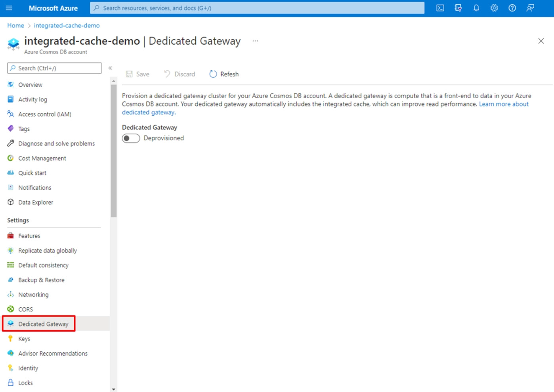This screenshot has height=392, width=554.
Task: Click the Tags icon in the sidebar
Action: [11, 128]
